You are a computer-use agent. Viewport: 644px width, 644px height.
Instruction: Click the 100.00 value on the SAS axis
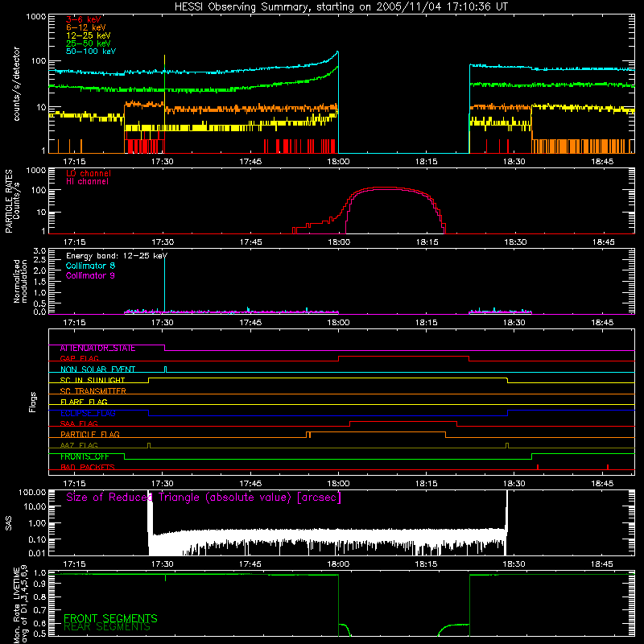32,493
